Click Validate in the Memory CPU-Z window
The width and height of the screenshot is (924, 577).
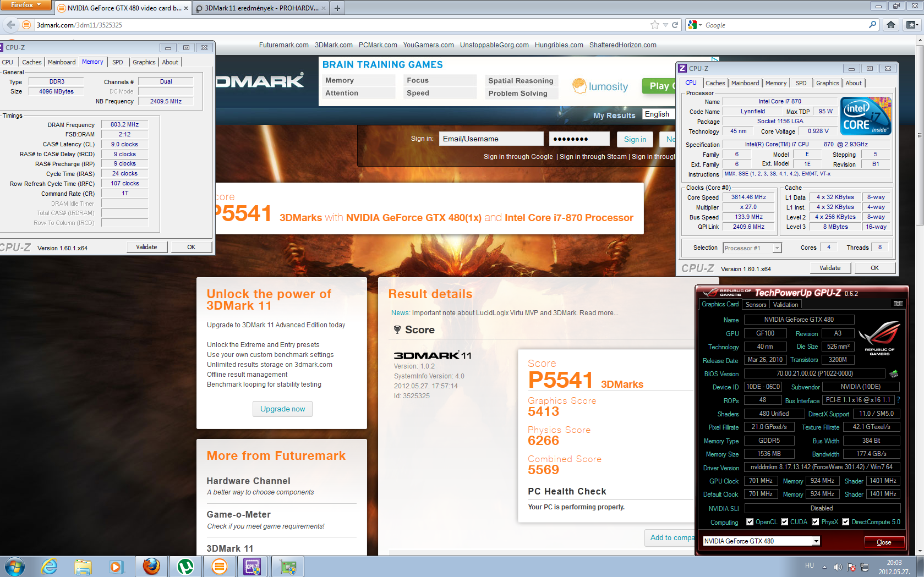tap(146, 247)
